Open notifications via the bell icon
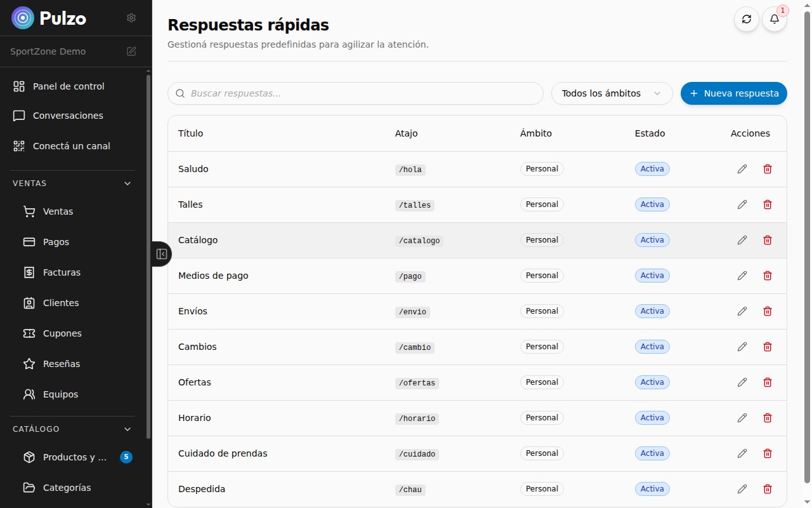The width and height of the screenshot is (812, 508). pos(774,19)
